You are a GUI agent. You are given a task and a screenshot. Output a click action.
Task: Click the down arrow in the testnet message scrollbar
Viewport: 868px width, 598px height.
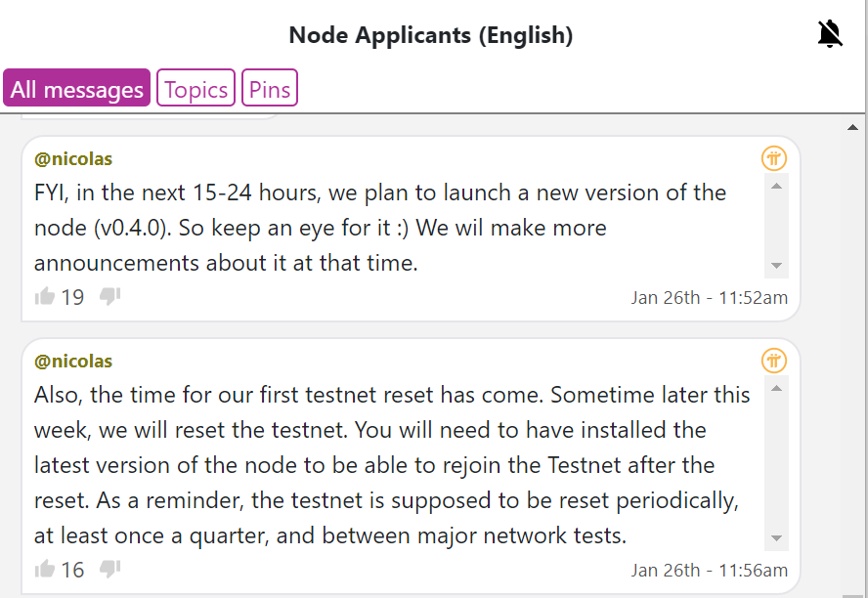[x=777, y=538]
